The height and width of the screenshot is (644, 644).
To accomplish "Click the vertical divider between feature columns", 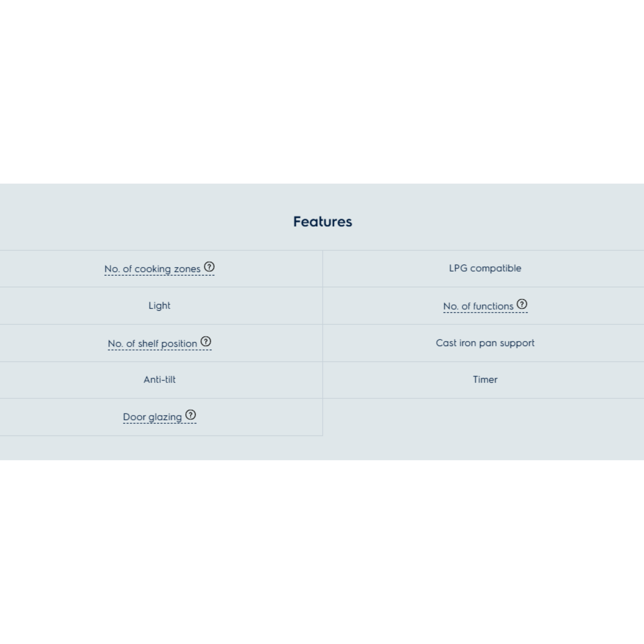I will point(323,343).
